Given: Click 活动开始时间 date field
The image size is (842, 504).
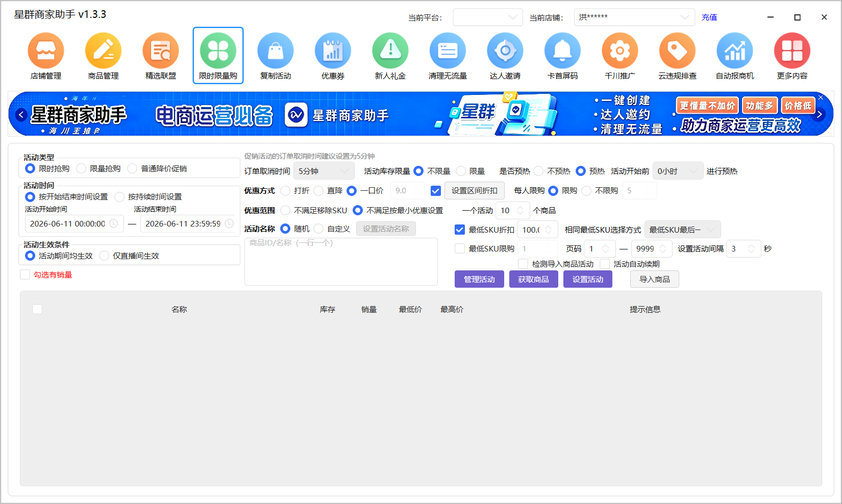Looking at the screenshot, I should [x=74, y=223].
